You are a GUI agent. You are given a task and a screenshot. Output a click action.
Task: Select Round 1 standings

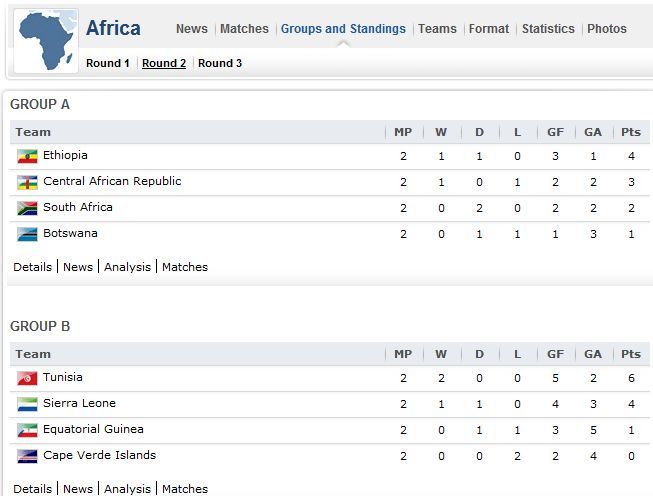tap(107, 63)
